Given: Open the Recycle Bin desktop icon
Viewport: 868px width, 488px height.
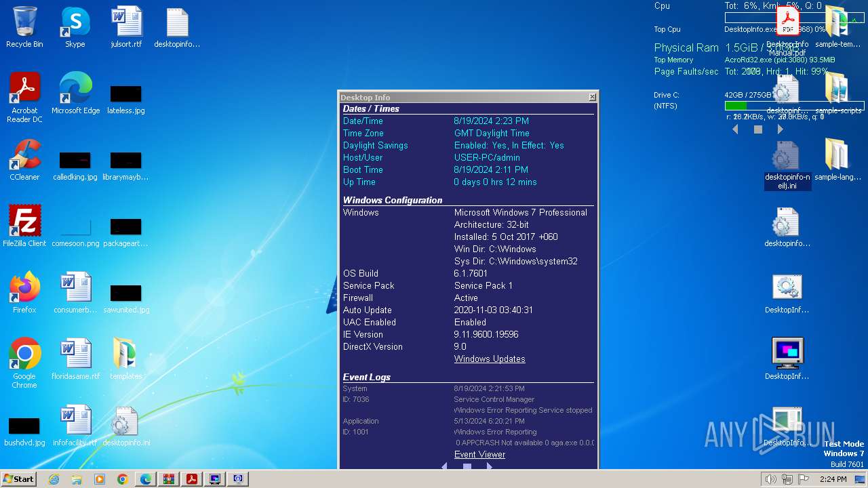Looking at the screenshot, I should coord(24,27).
